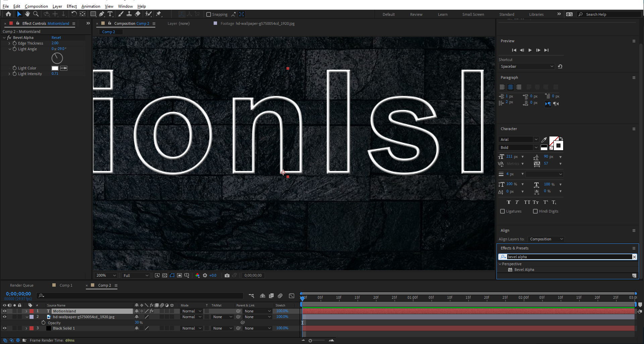Click the Faux Bold text style button
This screenshot has width=644, height=344.
pos(509,203)
